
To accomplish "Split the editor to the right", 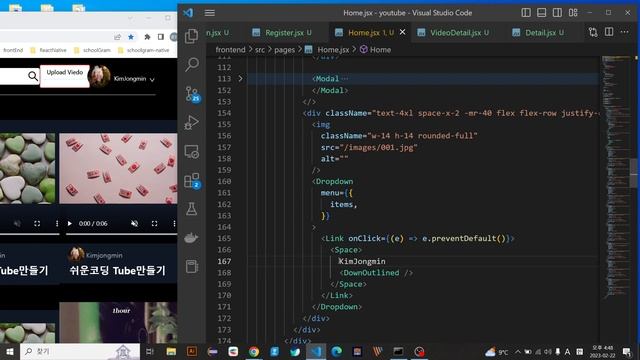I will [609, 32].
